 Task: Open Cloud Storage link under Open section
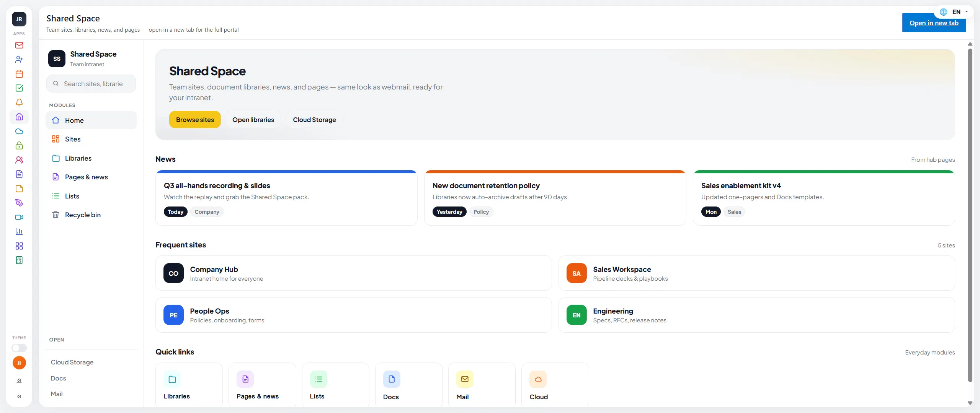coord(72,362)
